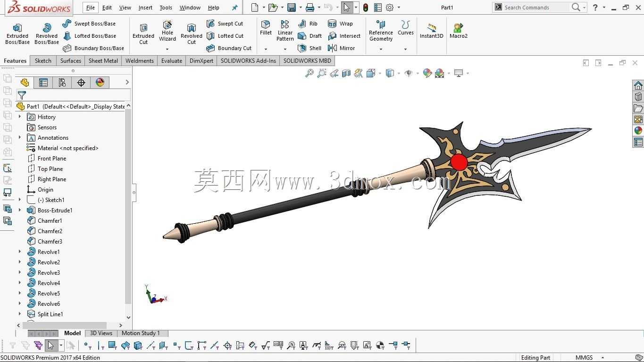Click the Shell feature tool
This screenshot has height=362, width=644.
click(309, 48)
